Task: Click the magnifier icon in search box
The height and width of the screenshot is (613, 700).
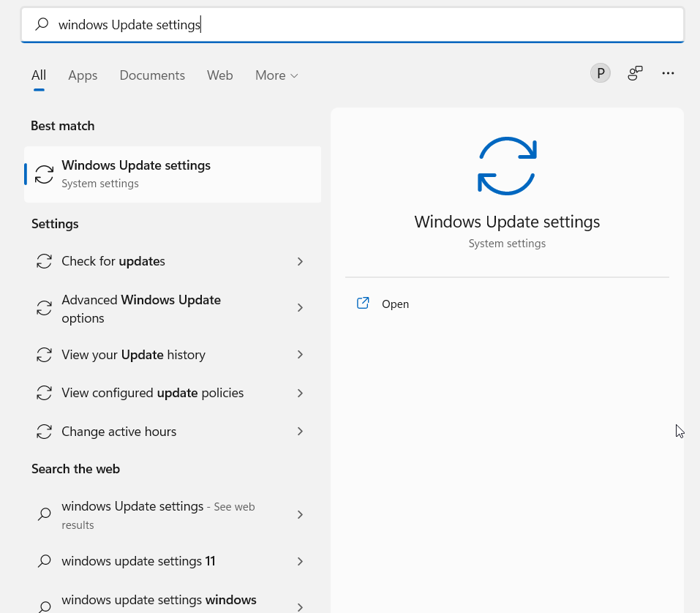Action: tap(42, 24)
